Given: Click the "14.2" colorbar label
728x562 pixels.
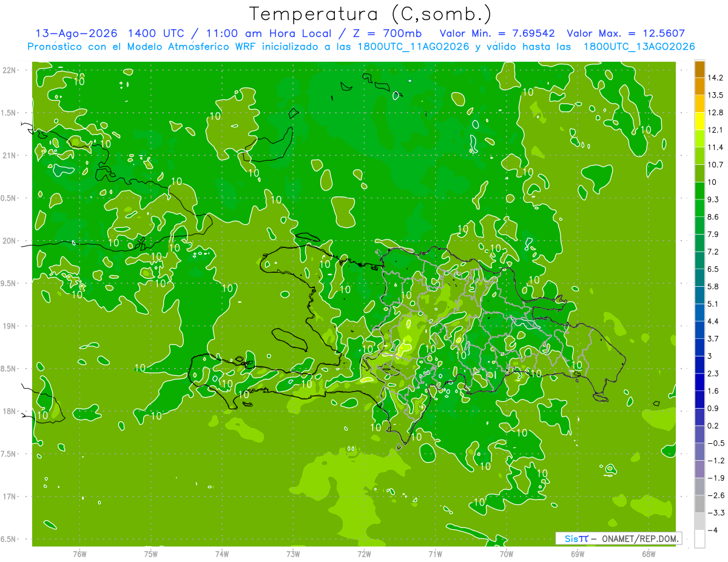Looking at the screenshot, I should click(716, 78).
